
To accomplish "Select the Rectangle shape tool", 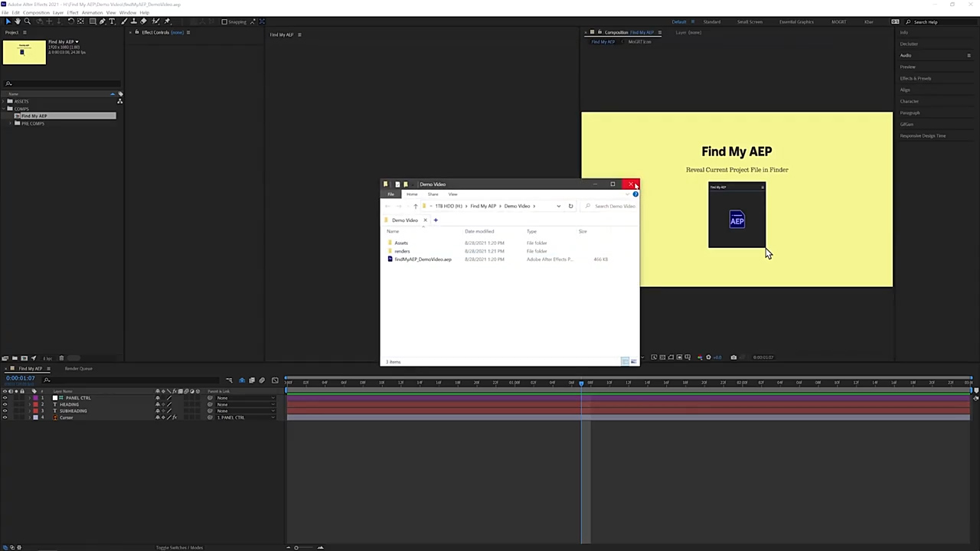I will click(x=93, y=21).
